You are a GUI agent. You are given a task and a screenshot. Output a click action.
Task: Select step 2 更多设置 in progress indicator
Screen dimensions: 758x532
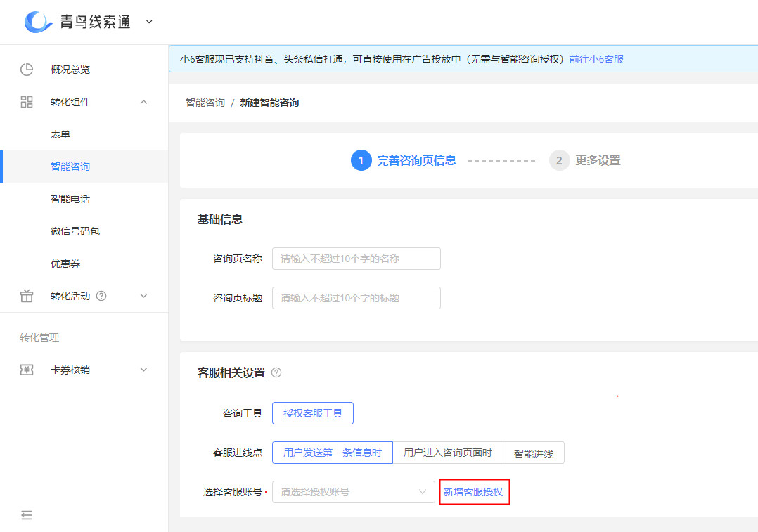point(589,160)
